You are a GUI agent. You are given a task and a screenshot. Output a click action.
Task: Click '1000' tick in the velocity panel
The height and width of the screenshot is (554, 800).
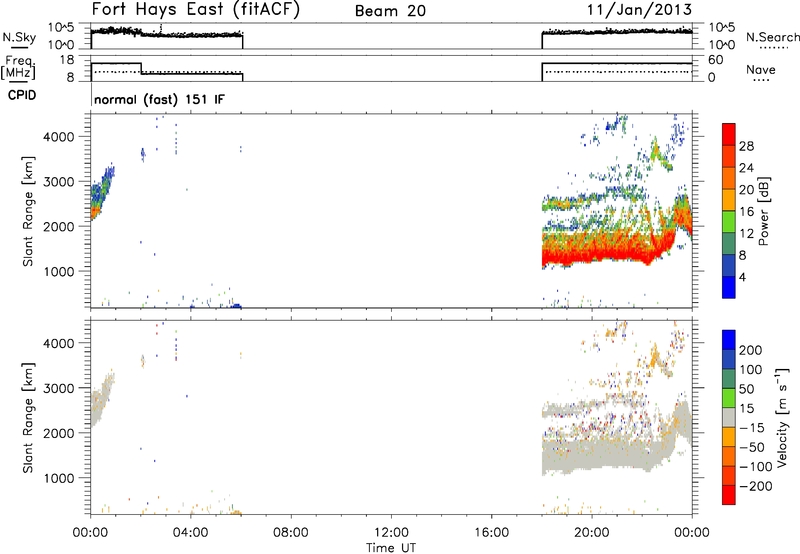[59, 478]
